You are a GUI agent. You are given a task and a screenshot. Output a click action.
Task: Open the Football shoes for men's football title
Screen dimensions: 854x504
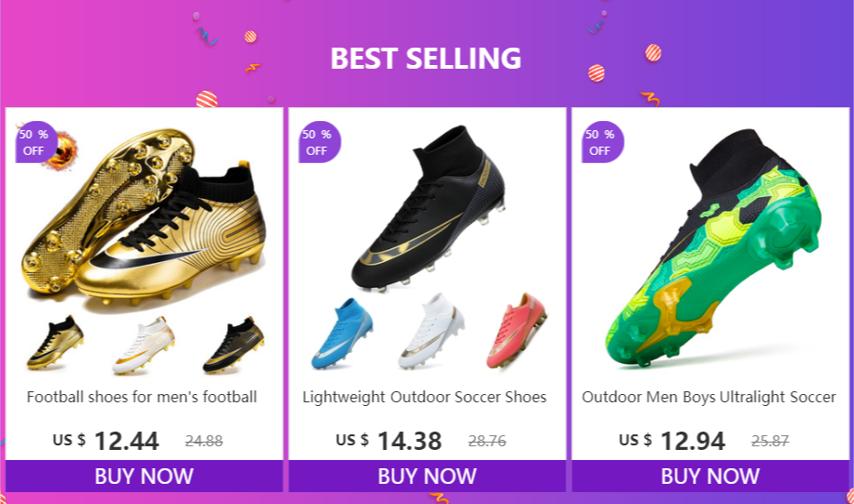coord(142,397)
